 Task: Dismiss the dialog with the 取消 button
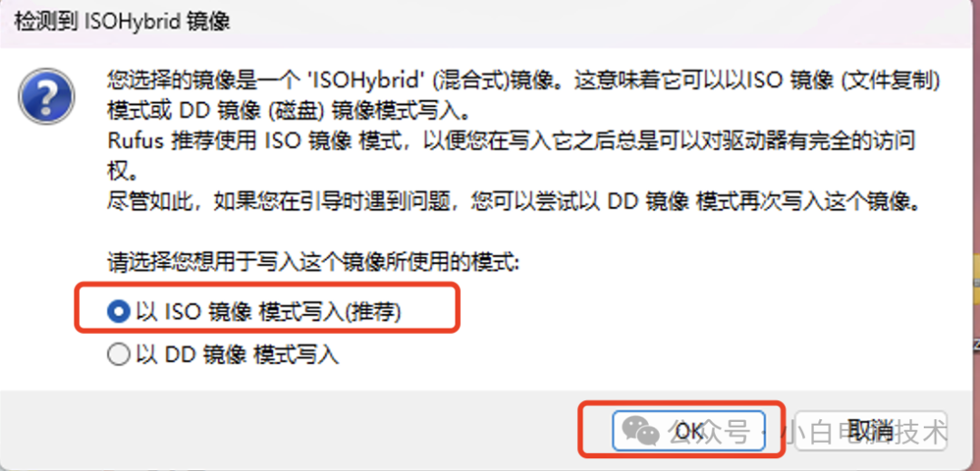(870, 430)
